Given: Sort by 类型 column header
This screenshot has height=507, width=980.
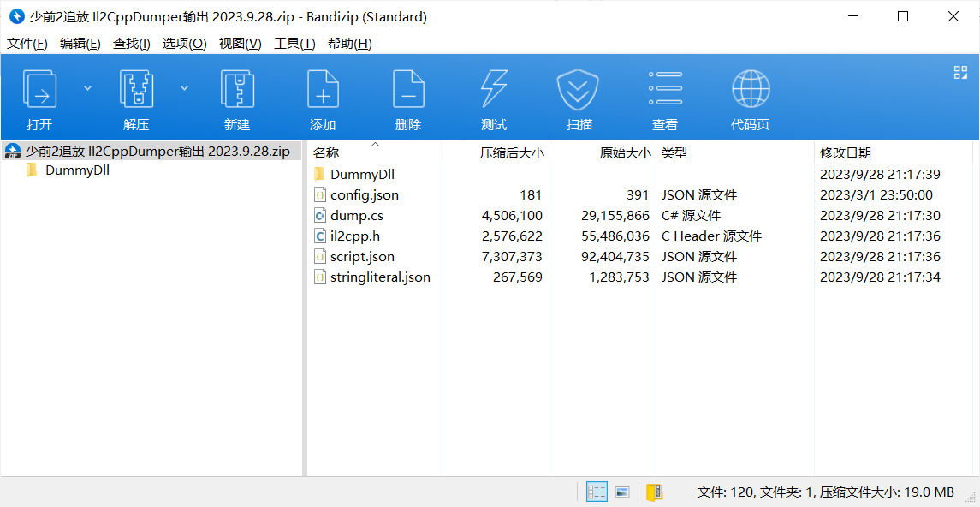Looking at the screenshot, I should point(735,152).
